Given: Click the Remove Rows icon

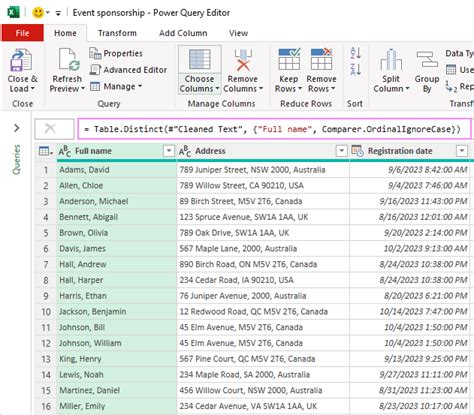Looking at the screenshot, I should point(321,60).
